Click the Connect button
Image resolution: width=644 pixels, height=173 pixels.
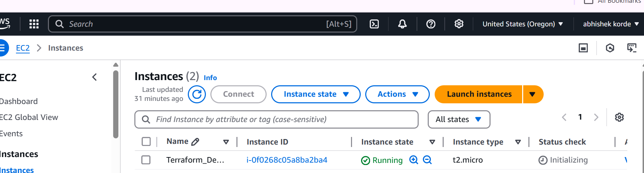tap(239, 94)
